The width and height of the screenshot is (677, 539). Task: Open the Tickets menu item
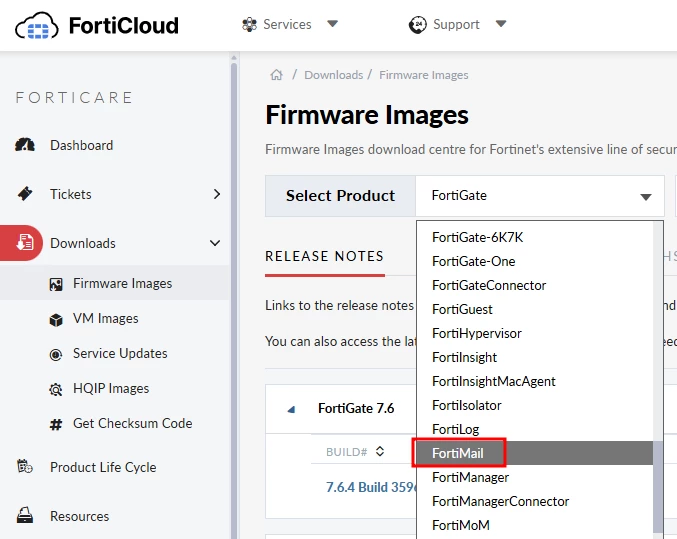71,194
